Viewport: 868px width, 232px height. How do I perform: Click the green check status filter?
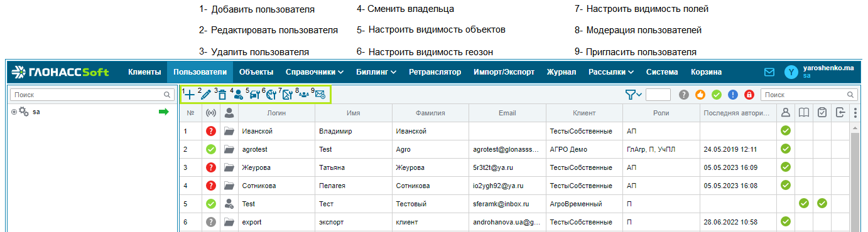pos(717,95)
